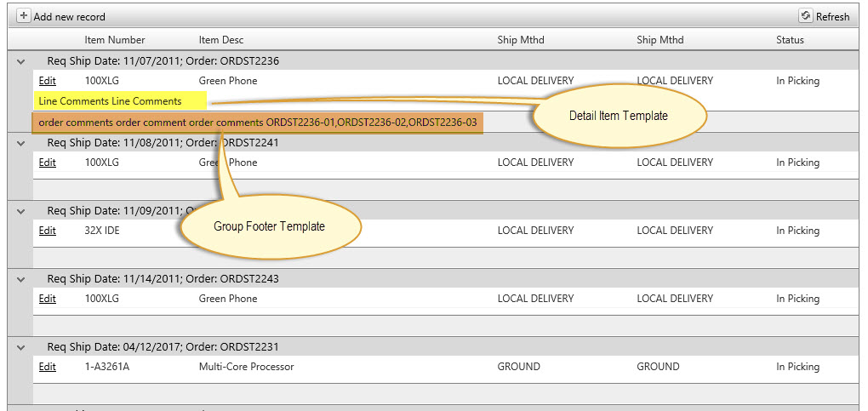Collapse the ORDST2236 order group

(x=21, y=62)
